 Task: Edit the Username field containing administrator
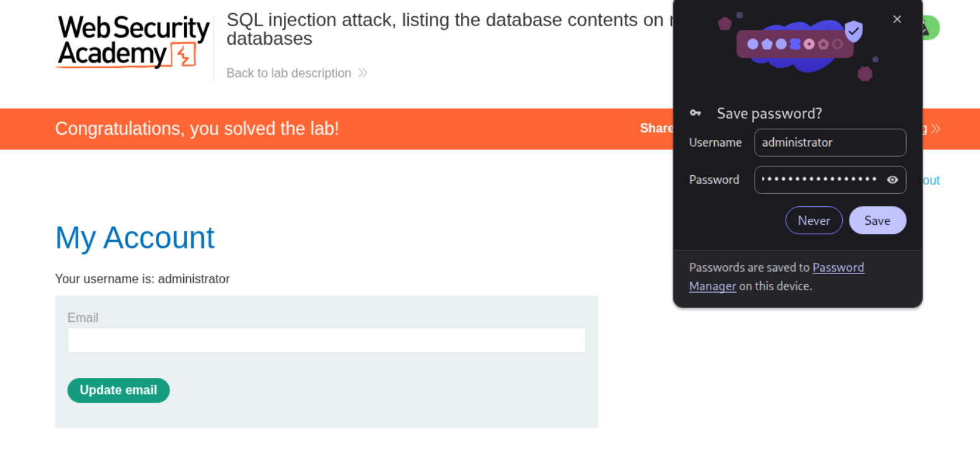click(x=829, y=143)
